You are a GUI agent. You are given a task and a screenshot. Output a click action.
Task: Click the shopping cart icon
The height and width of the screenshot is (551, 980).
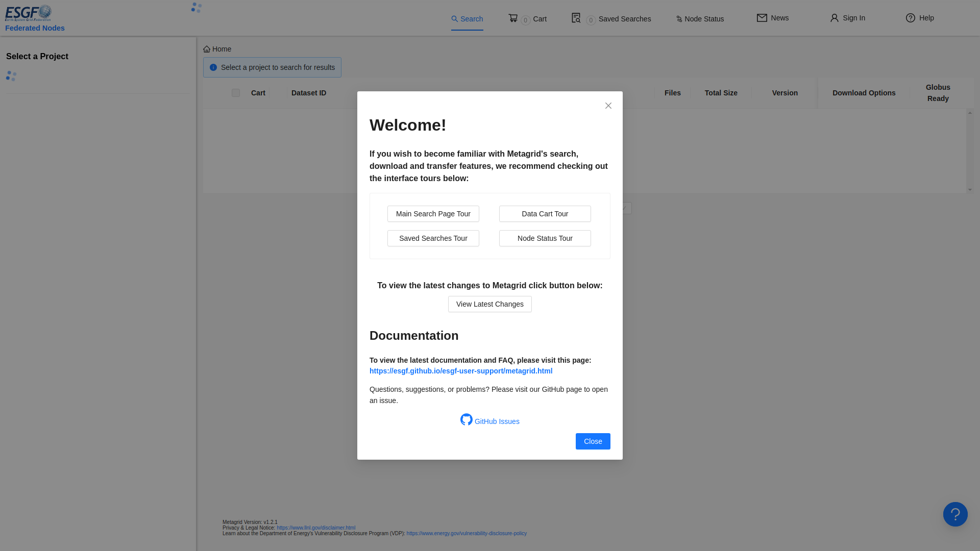point(513,18)
